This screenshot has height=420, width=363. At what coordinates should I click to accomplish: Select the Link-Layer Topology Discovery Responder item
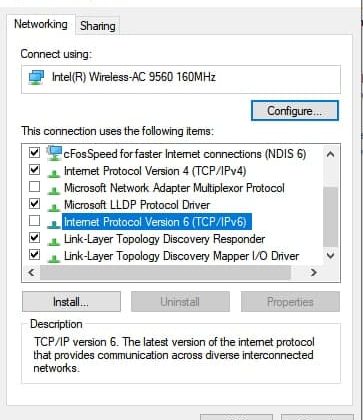click(164, 239)
